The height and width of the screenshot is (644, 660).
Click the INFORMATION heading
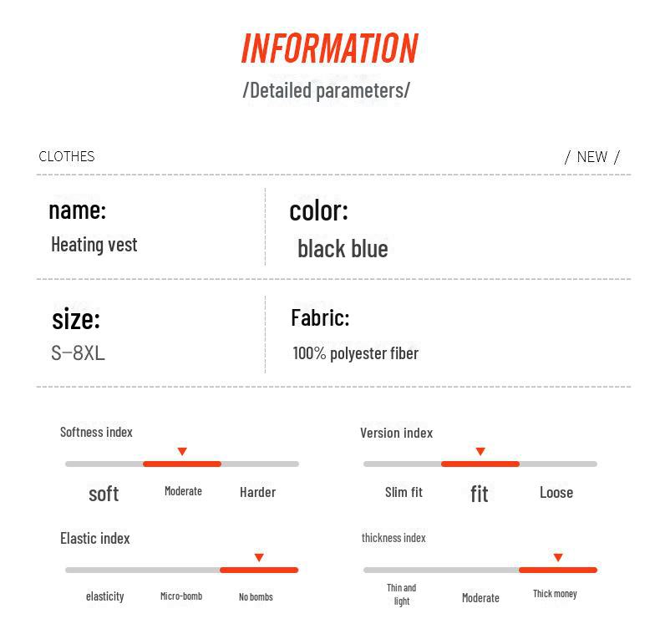click(x=329, y=48)
